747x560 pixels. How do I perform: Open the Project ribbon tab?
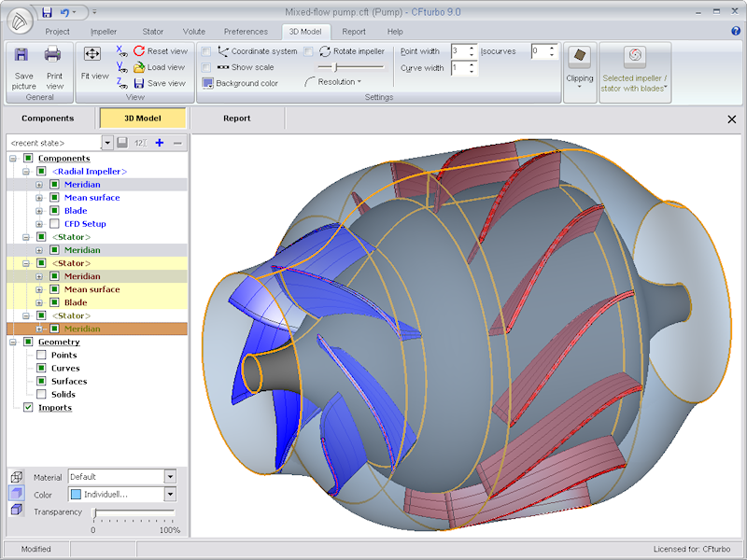[x=57, y=32]
